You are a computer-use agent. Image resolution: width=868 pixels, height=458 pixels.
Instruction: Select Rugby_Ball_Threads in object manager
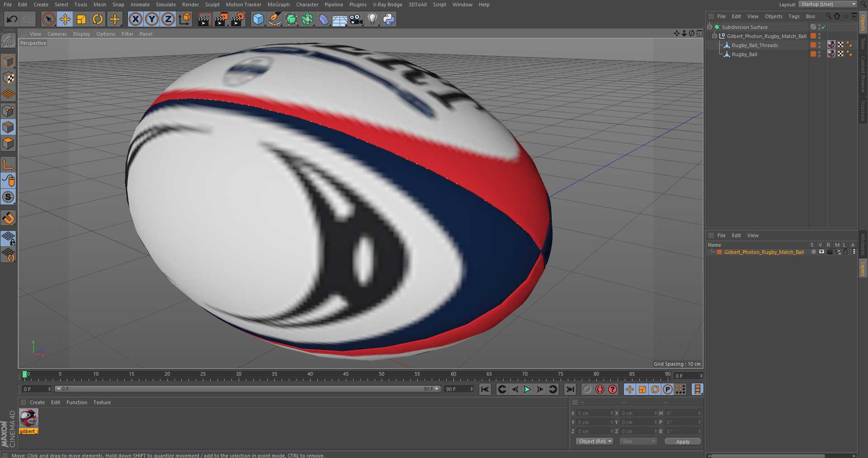(x=755, y=45)
